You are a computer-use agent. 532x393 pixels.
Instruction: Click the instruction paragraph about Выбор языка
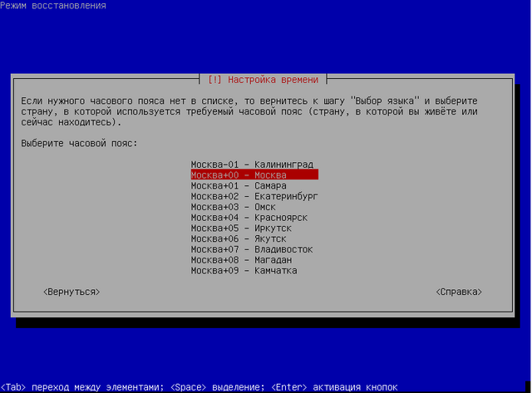point(249,111)
